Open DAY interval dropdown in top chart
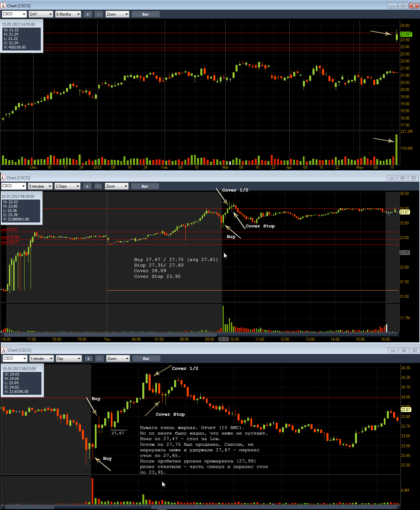The height and width of the screenshot is (510, 420). (41, 14)
